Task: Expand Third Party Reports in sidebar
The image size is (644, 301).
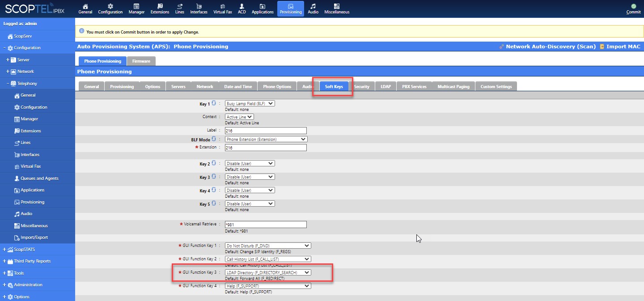Action: tap(4, 261)
